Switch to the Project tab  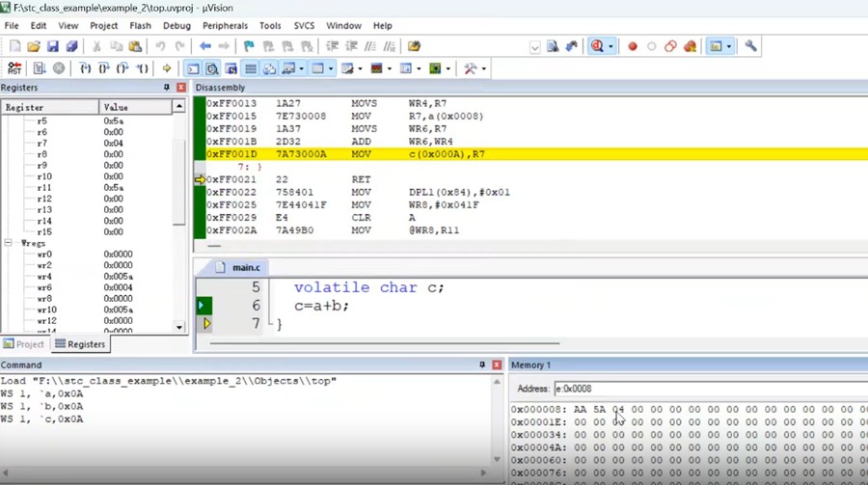coord(24,344)
